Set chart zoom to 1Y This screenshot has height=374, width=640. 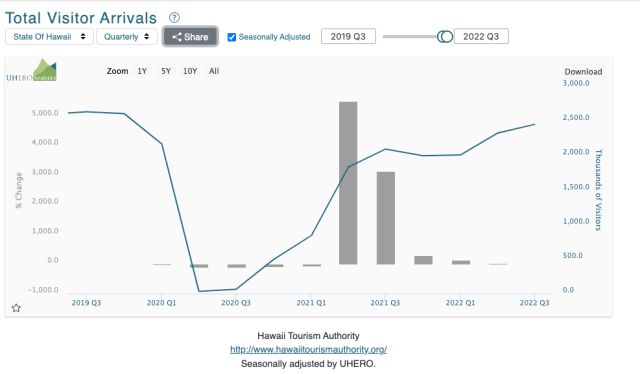(x=142, y=71)
